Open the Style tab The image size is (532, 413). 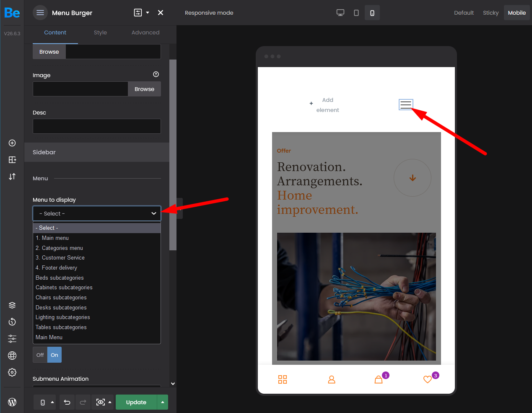coord(100,33)
